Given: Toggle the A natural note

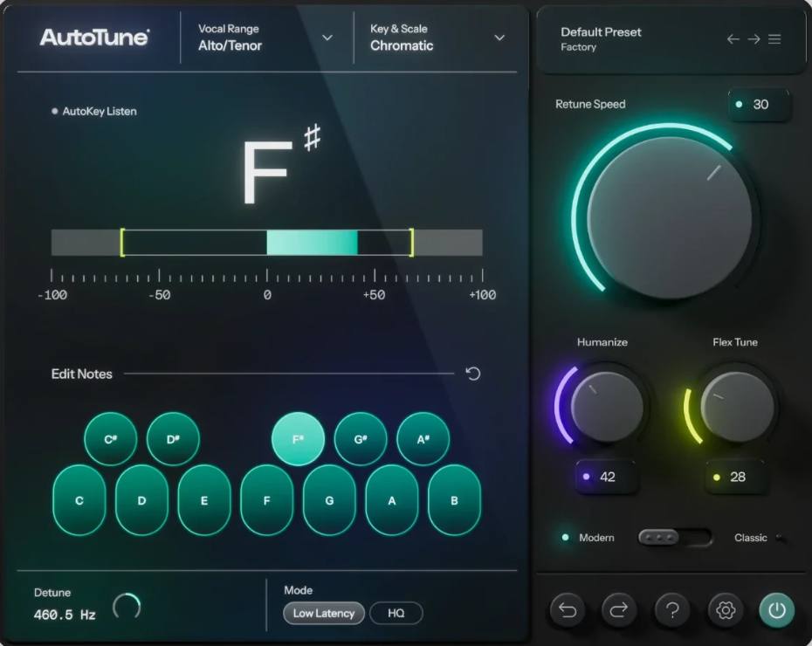Looking at the screenshot, I should click(392, 500).
